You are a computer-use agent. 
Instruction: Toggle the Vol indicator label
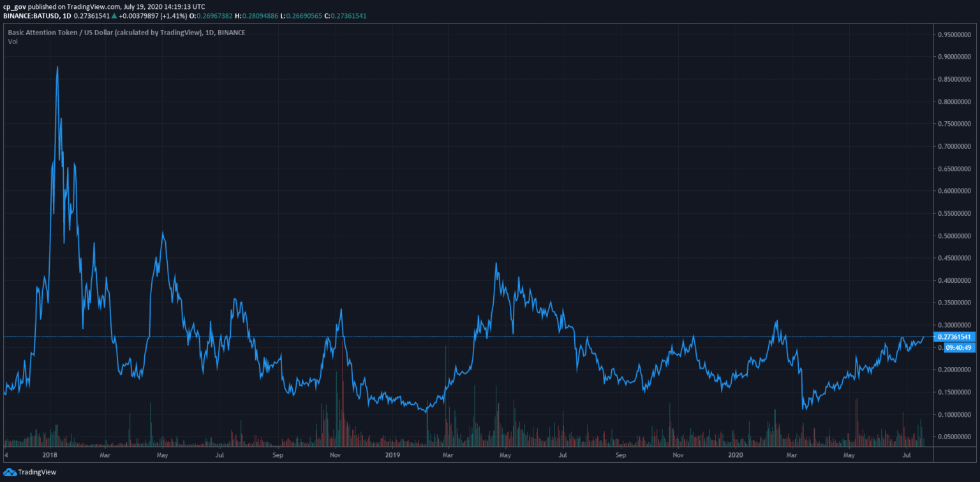tap(13, 41)
